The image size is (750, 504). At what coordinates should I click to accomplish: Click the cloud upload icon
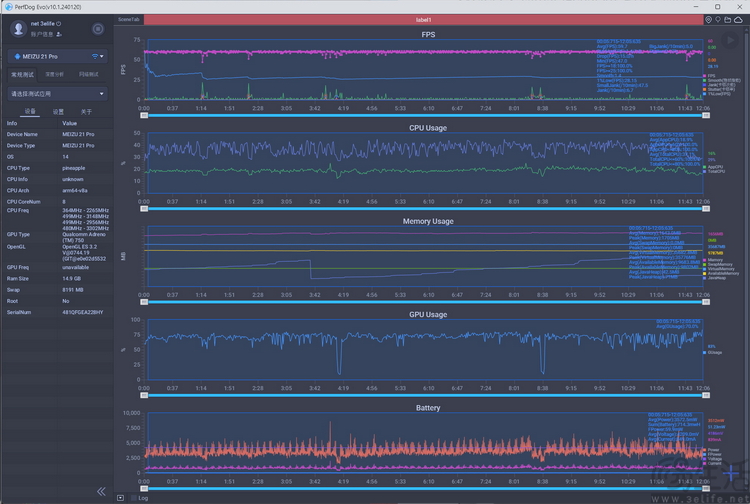(x=738, y=20)
